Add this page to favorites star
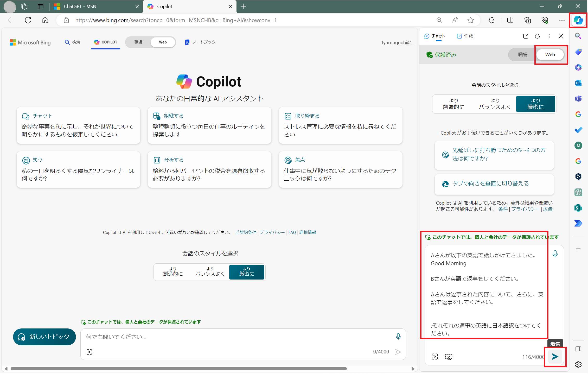The width and height of the screenshot is (588, 374). pyautogui.click(x=470, y=20)
